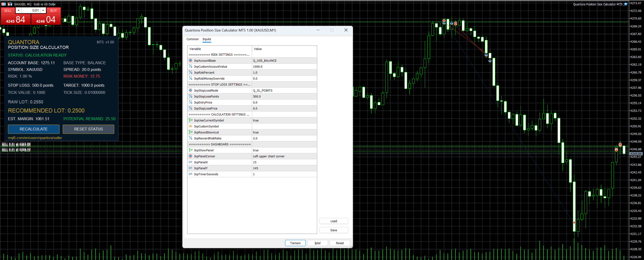Click the sell price panel showing 4245 84

[16, 19]
